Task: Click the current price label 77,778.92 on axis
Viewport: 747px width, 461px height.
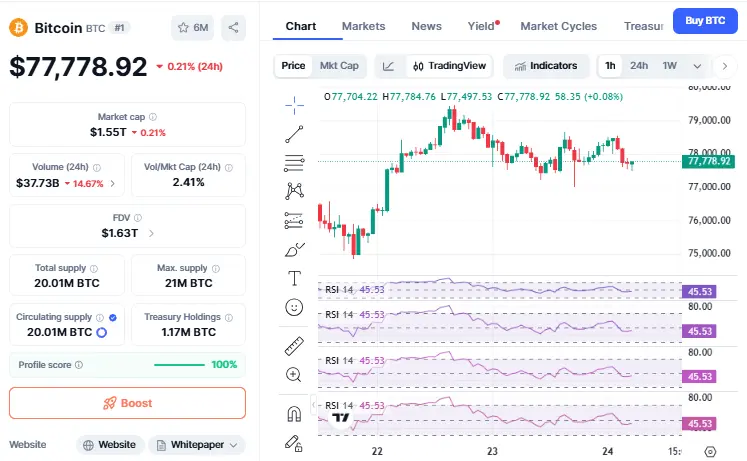Action: [x=708, y=161]
